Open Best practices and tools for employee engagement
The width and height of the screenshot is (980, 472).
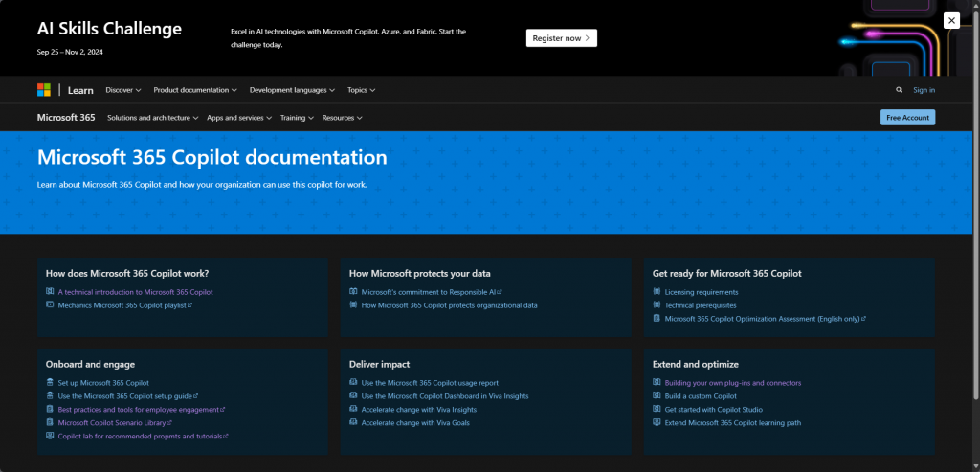click(142, 410)
